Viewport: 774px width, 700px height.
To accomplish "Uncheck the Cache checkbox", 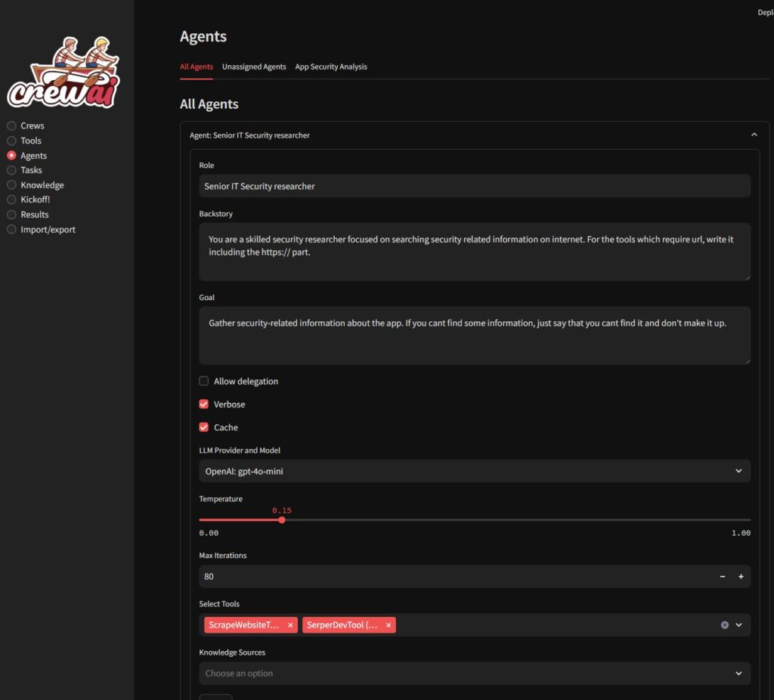I will 203,427.
